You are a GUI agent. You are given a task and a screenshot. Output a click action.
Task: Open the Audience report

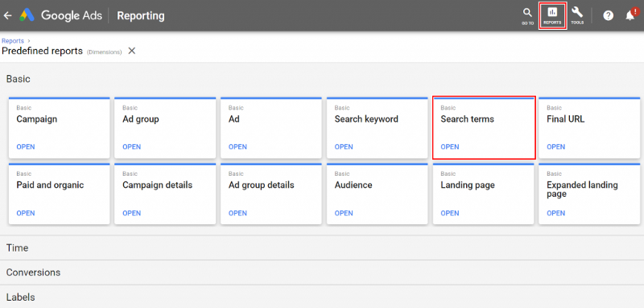click(344, 213)
